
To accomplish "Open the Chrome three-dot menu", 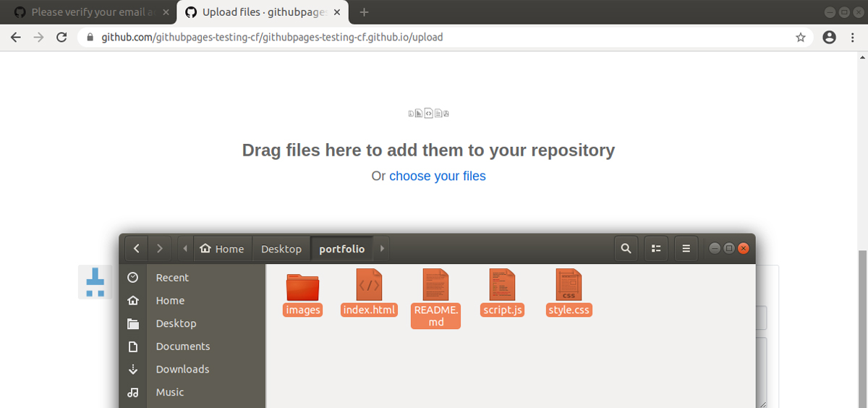I will click(x=851, y=38).
